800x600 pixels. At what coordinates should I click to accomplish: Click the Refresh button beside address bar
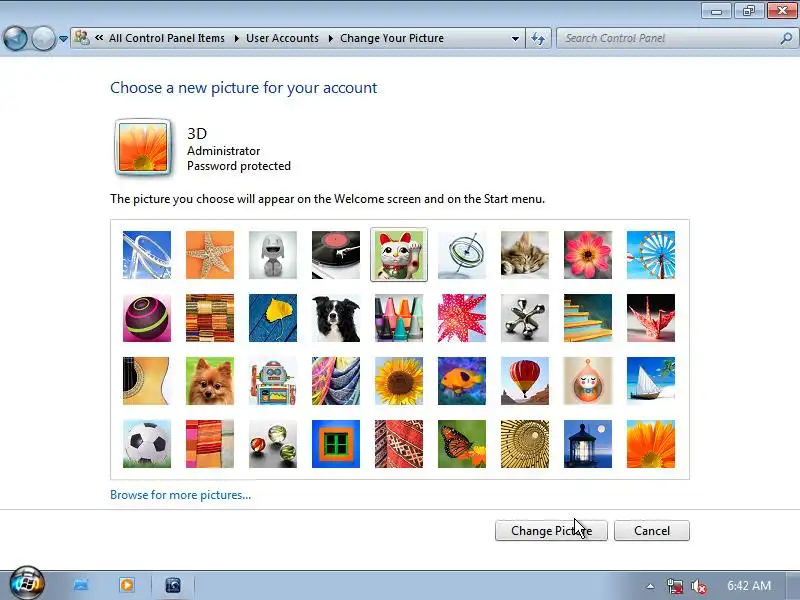click(x=538, y=38)
